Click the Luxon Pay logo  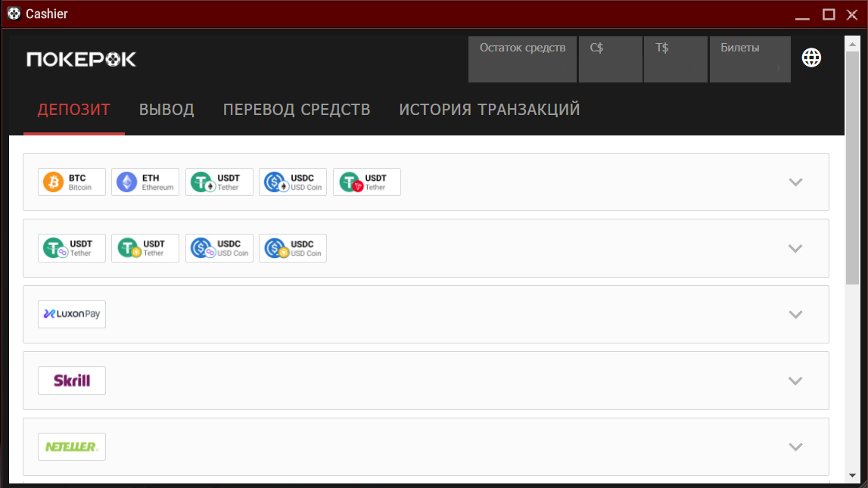coord(72,314)
